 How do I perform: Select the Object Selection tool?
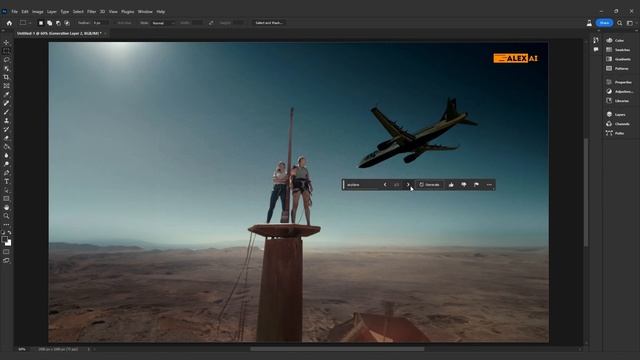coord(6,69)
